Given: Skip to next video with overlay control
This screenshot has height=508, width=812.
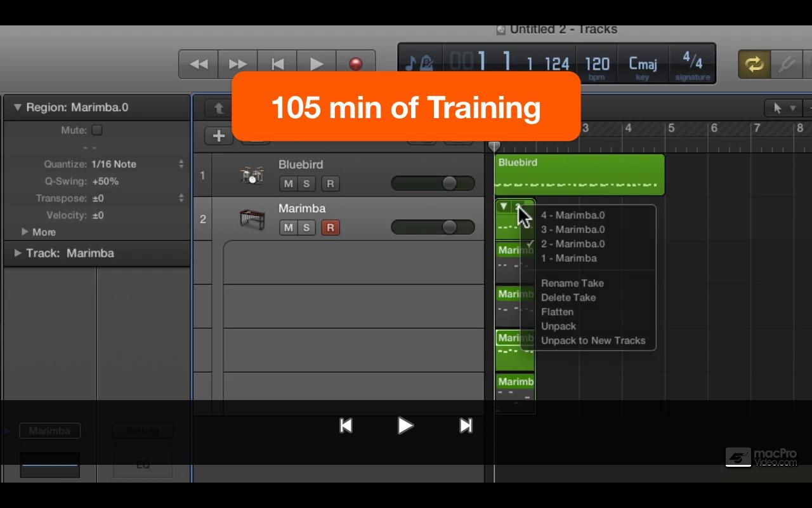Looking at the screenshot, I should (x=466, y=425).
